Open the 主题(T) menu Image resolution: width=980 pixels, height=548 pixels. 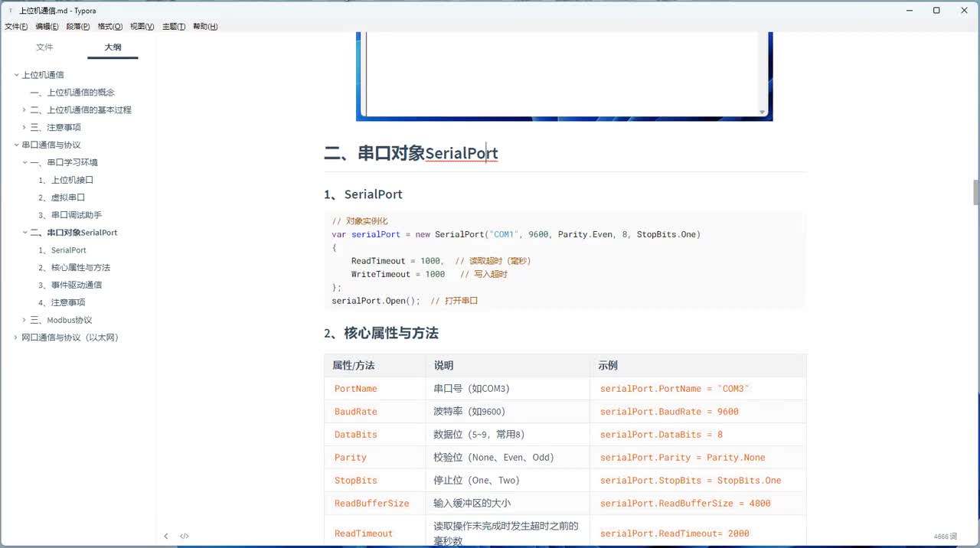click(174, 27)
